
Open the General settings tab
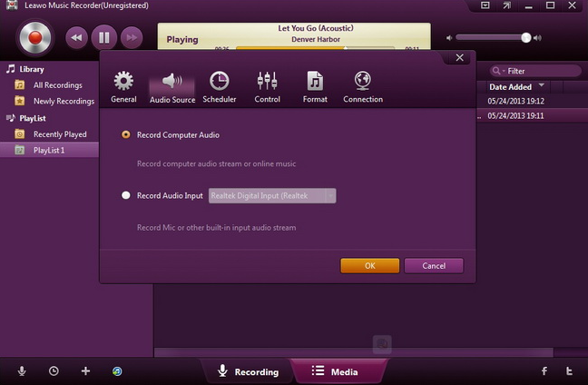(x=123, y=87)
